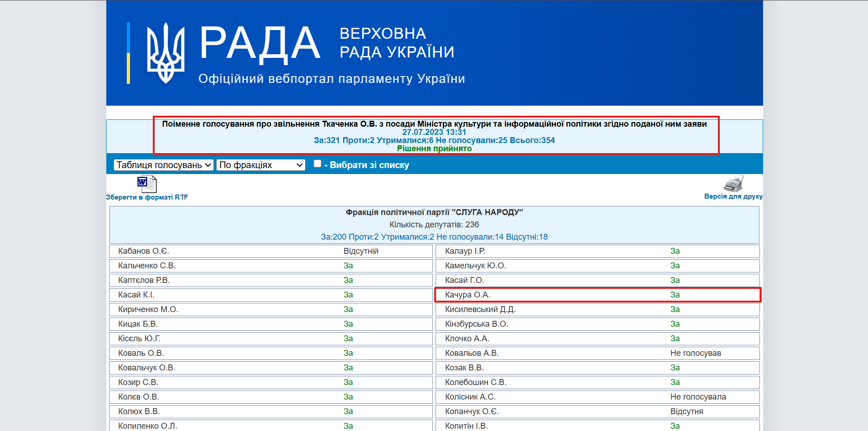Select deputy name 'Ковальчук О.В.'
868x431 pixels.
coord(147,368)
